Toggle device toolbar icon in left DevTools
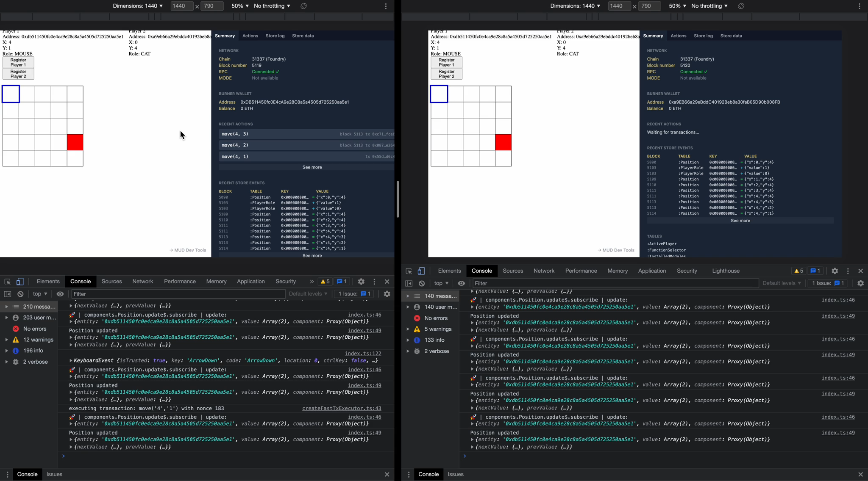This screenshot has width=868, height=481. 20,282
